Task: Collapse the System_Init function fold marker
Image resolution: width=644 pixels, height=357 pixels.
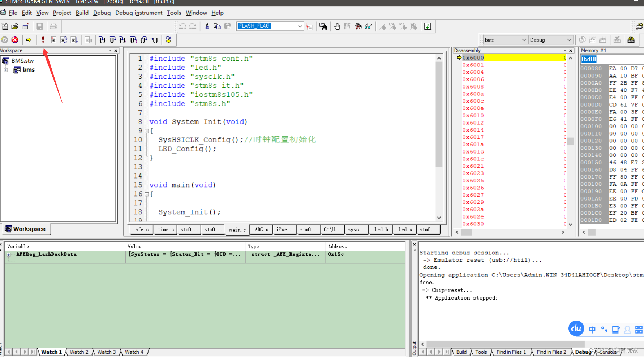Action: click(x=147, y=131)
